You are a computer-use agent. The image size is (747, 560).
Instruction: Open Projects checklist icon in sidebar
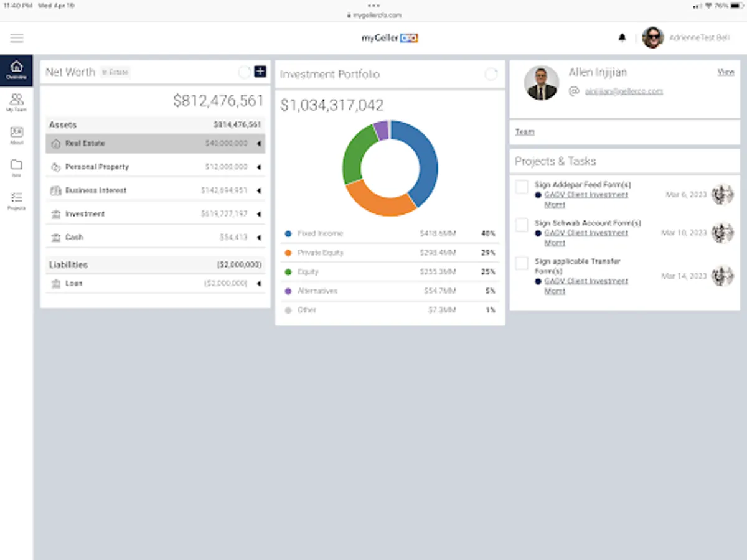point(16,200)
